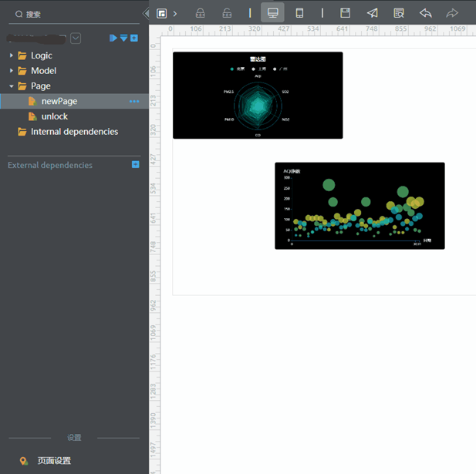Open 页面设置 page settings
Viewport: 476px width, 474px height.
(54, 461)
